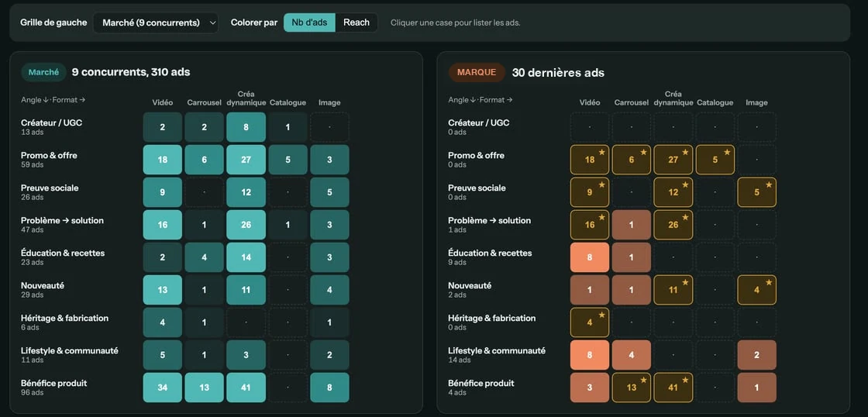Click the Angle ↓ · Format → label in the left grid
Screen dimensions: 868x417
[53, 100]
